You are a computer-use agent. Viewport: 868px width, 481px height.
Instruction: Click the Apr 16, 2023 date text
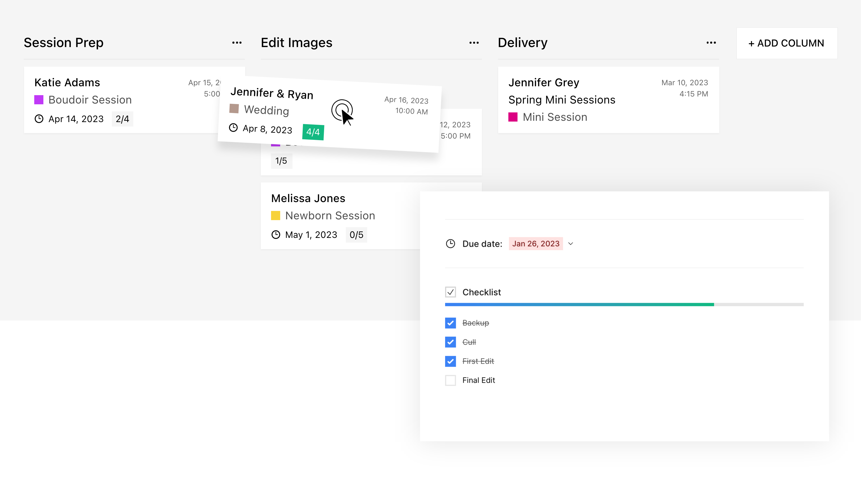tap(409, 101)
